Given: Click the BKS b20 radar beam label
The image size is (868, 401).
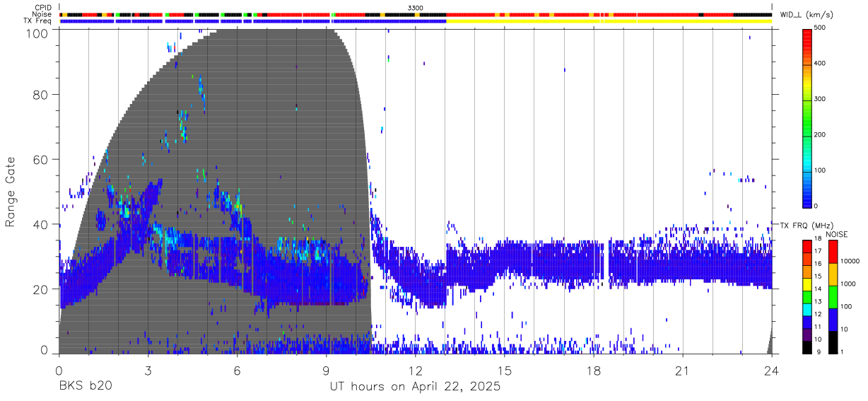Looking at the screenshot, I should [85, 387].
